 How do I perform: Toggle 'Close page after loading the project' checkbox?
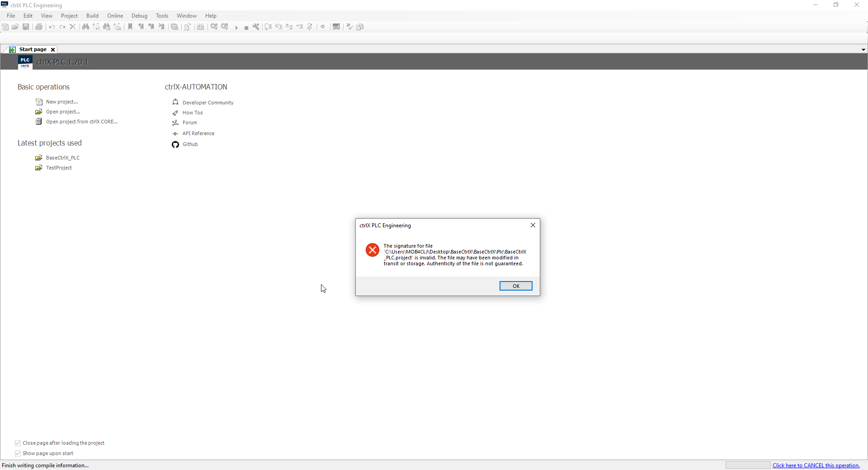pos(18,443)
